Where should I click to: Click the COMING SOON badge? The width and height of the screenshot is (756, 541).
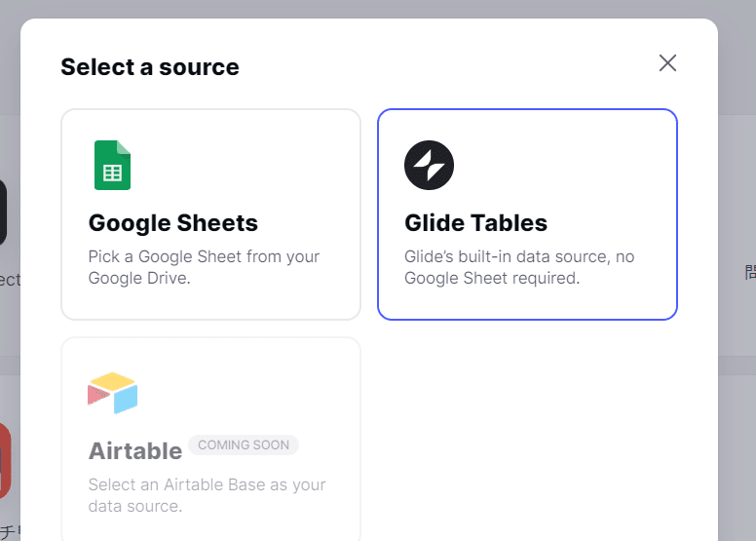pyautogui.click(x=244, y=444)
